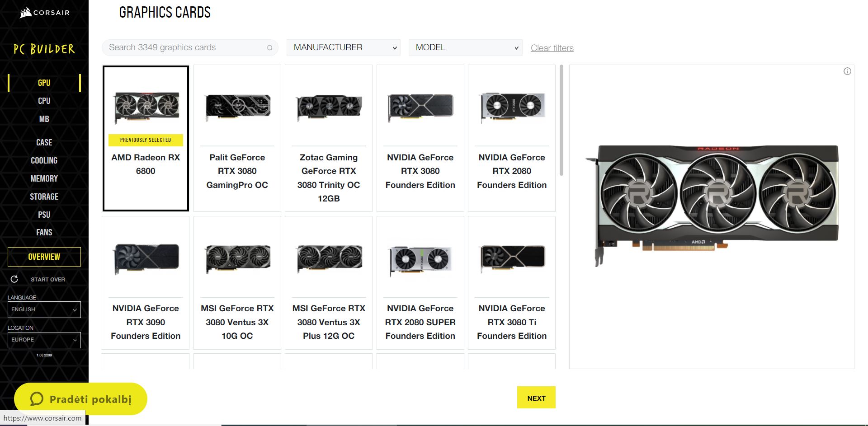Open the Storage step
Screen dimensions: 868x426
click(44, 197)
